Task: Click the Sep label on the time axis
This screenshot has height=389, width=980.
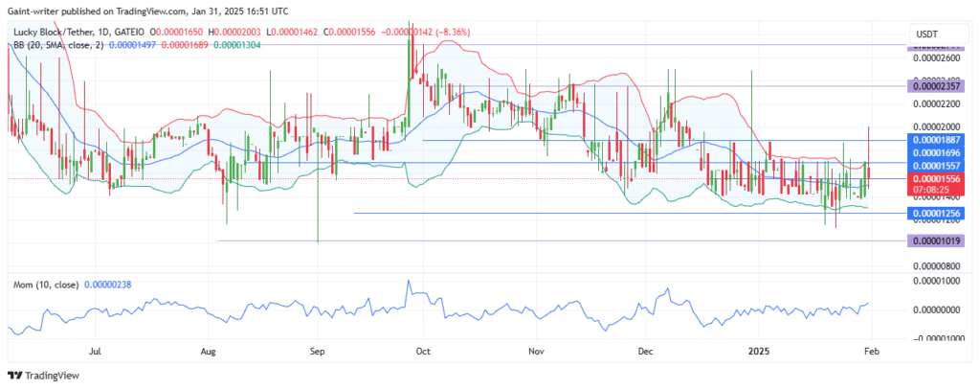Action: coord(318,352)
